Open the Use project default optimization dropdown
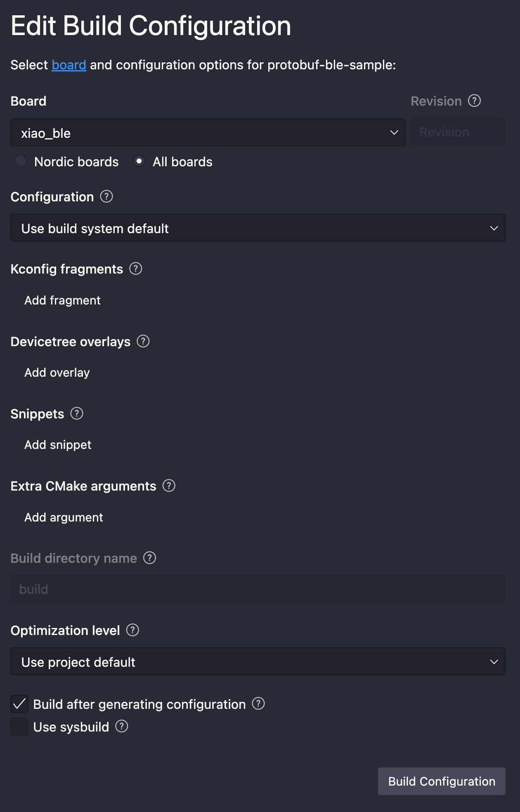 tap(258, 661)
